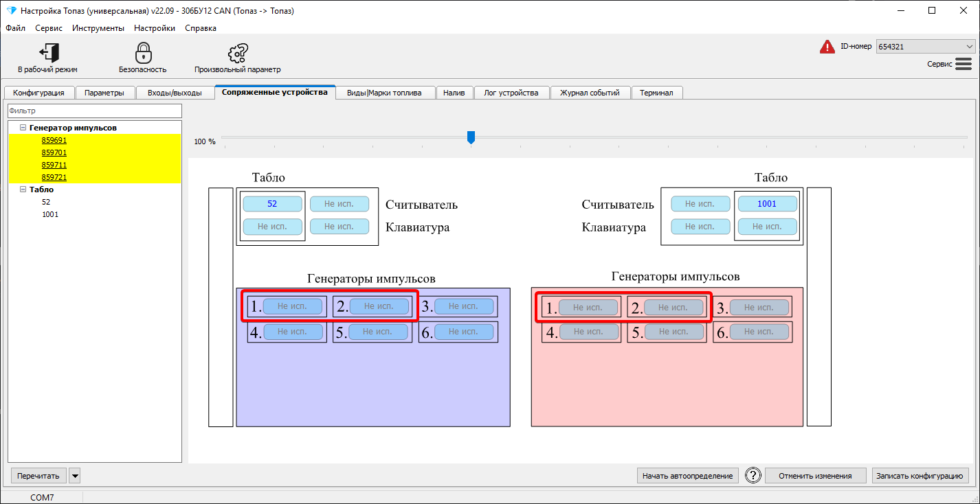Click the zoom slider handle

[471, 137]
